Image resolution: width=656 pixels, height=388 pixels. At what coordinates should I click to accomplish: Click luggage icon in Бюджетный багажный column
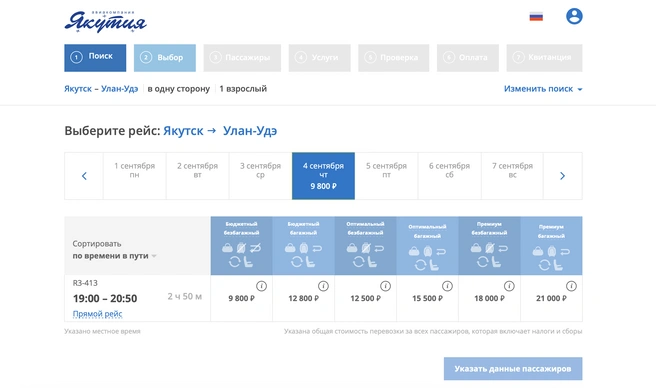[304, 248]
